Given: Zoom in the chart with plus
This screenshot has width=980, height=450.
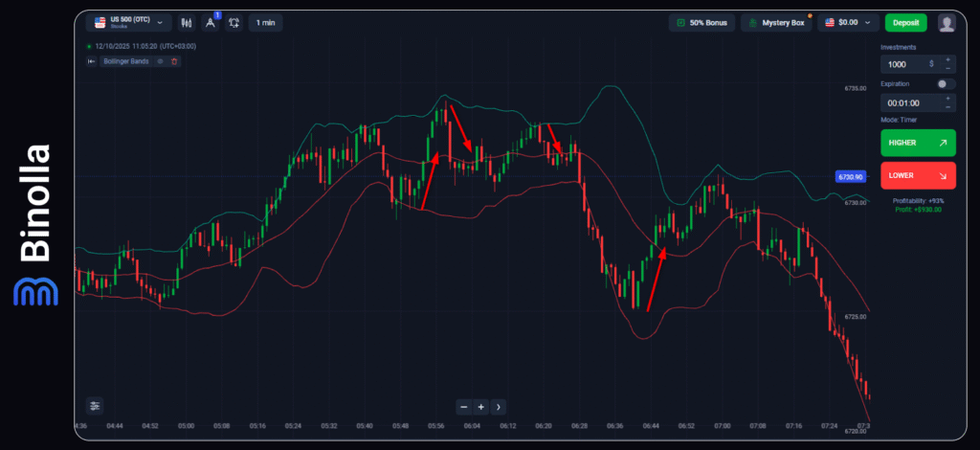Looking at the screenshot, I should click(x=481, y=406).
